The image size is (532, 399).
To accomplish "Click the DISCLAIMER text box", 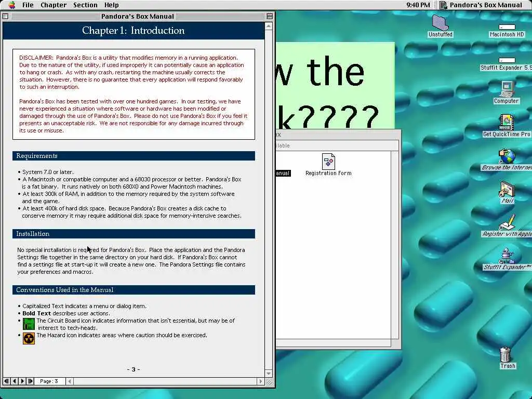I will click(134, 95).
